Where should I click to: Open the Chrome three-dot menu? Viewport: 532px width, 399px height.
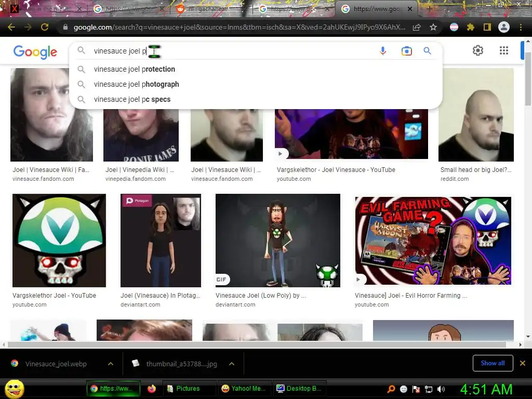(521, 27)
